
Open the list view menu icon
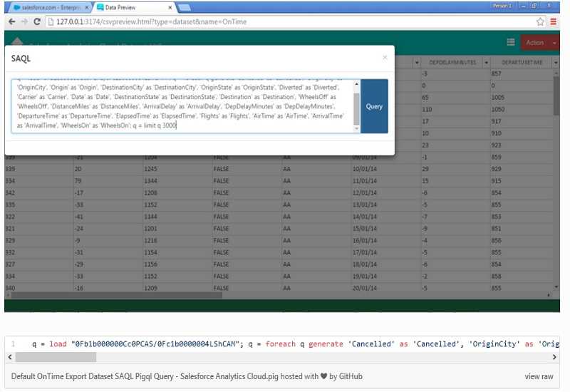(x=511, y=43)
